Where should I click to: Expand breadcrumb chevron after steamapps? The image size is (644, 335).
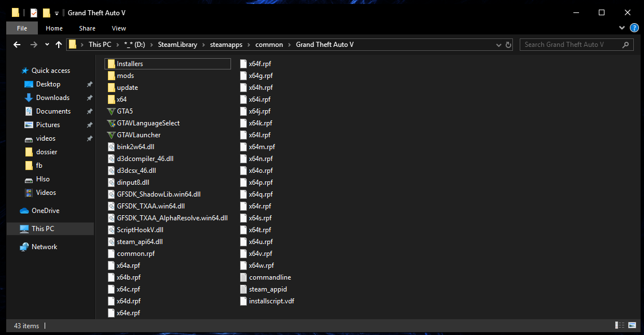pos(249,45)
